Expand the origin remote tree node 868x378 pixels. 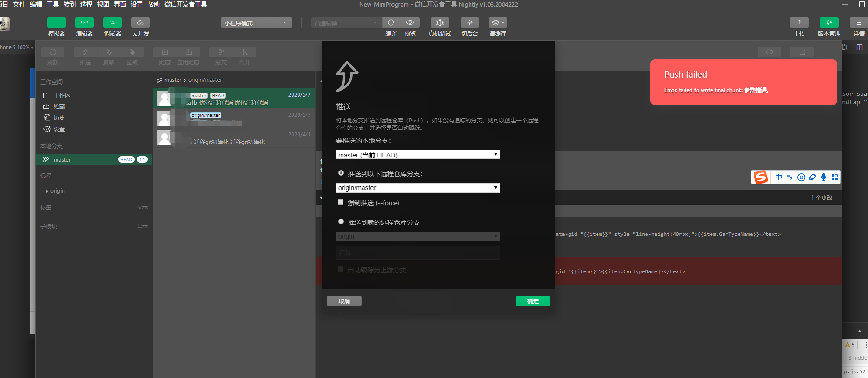(x=47, y=191)
